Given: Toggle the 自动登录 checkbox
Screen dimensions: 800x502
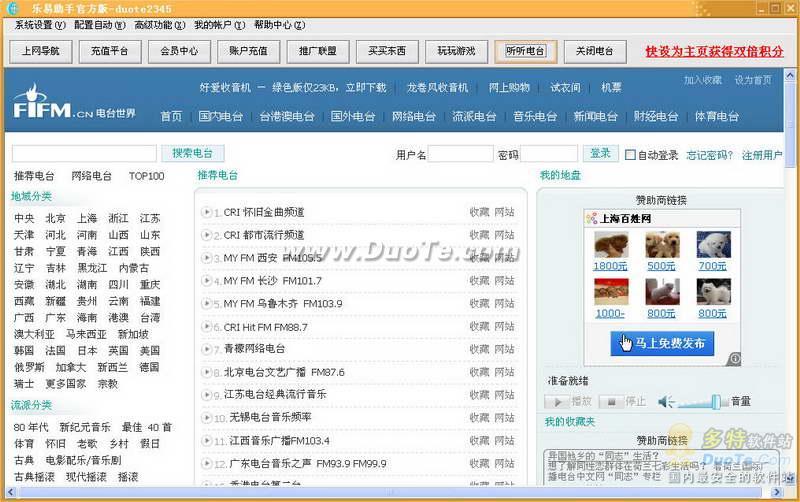Looking at the screenshot, I should (630, 155).
